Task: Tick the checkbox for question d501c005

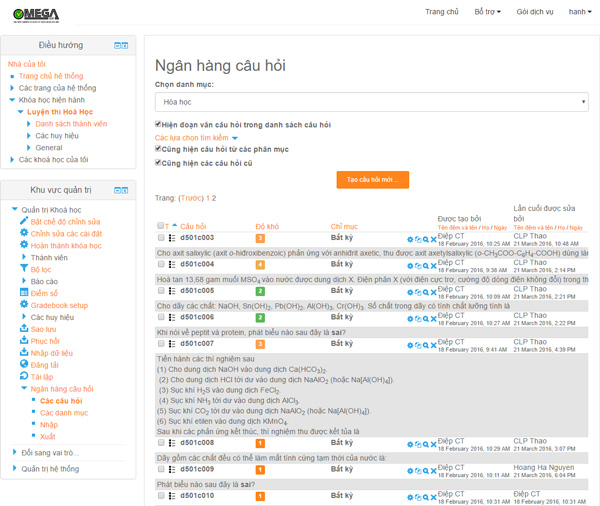Action: click(161, 291)
